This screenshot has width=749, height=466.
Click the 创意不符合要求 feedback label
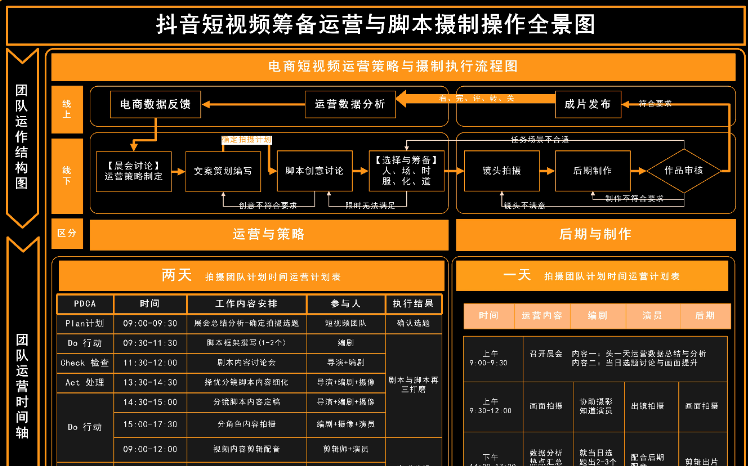pyautogui.click(x=268, y=205)
